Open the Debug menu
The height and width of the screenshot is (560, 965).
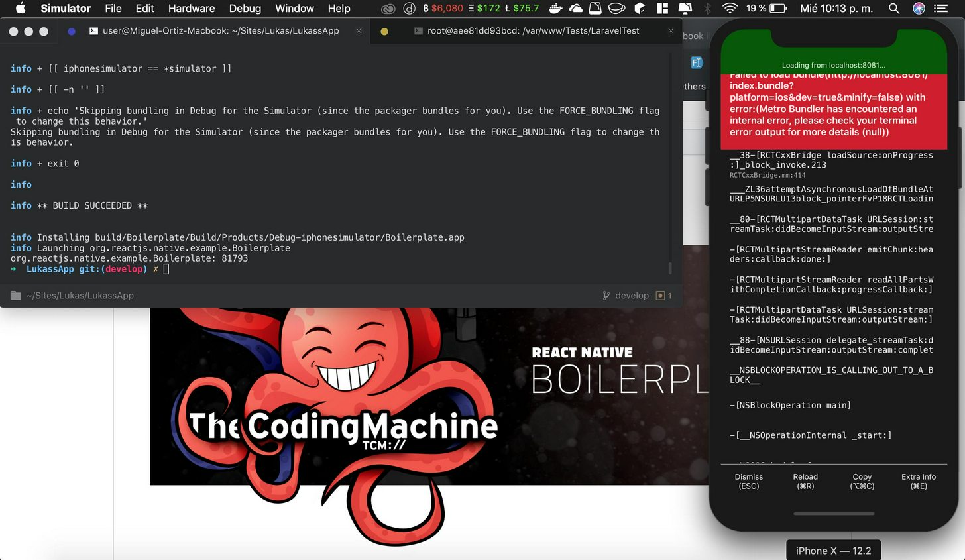(x=245, y=9)
